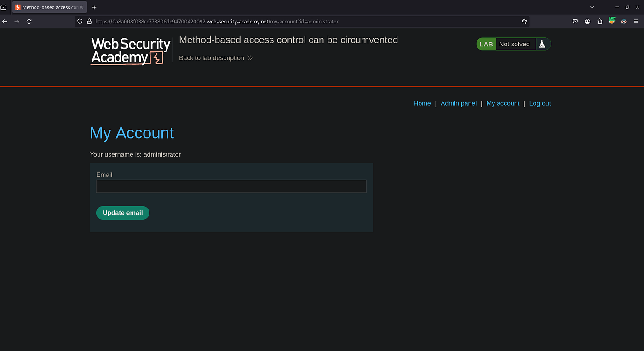Open the Admin panel menu link
644x351 pixels.
coord(459,103)
